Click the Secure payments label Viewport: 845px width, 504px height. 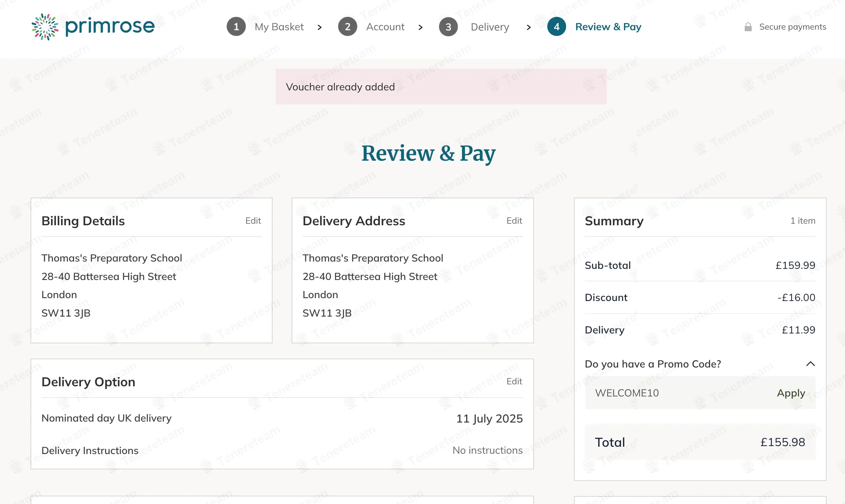(792, 27)
